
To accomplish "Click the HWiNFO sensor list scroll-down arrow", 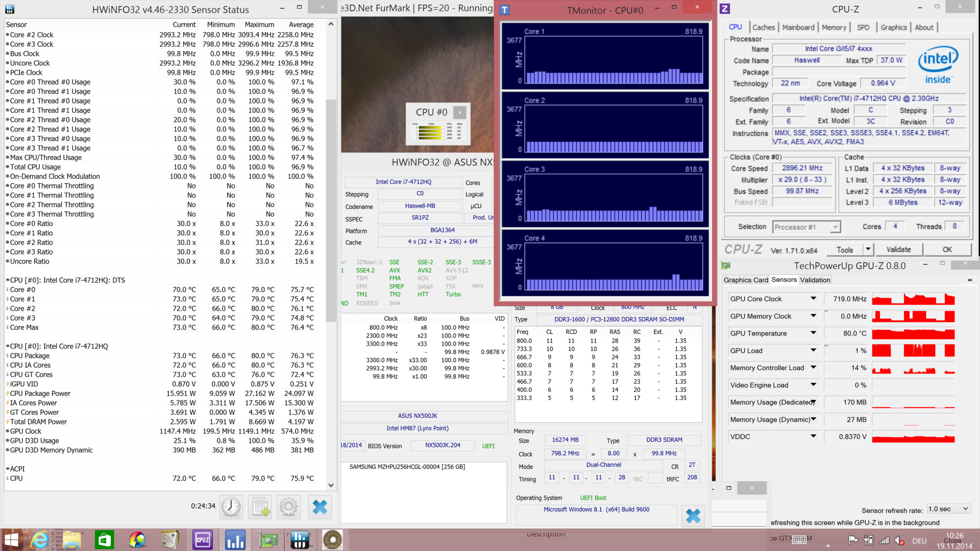I will pos(331,485).
